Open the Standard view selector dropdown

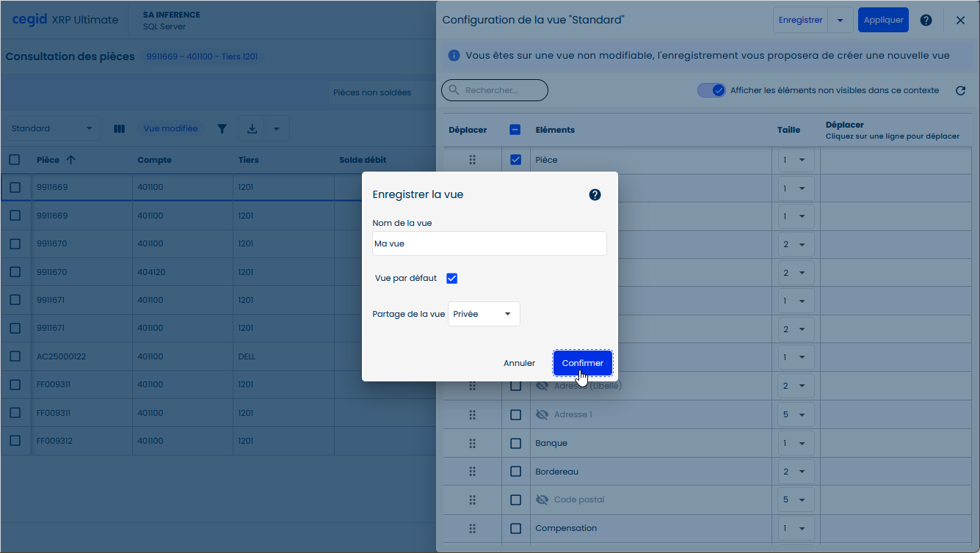(52, 129)
